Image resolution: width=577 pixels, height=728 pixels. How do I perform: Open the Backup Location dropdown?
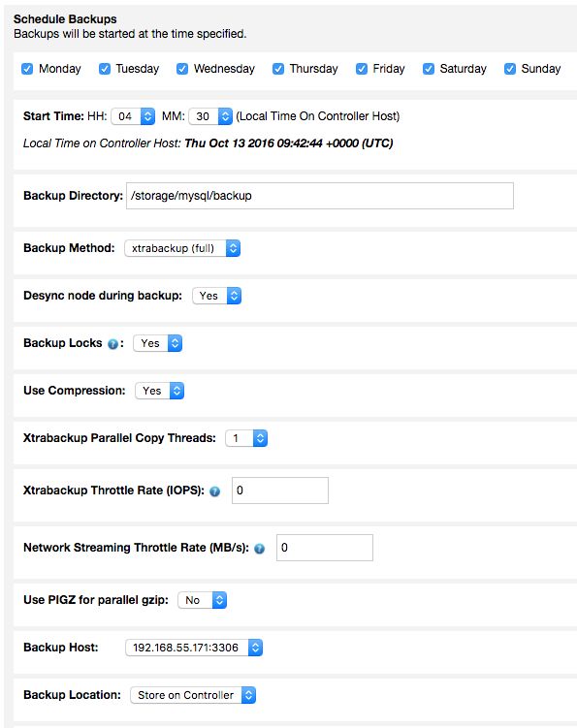[x=193, y=695]
